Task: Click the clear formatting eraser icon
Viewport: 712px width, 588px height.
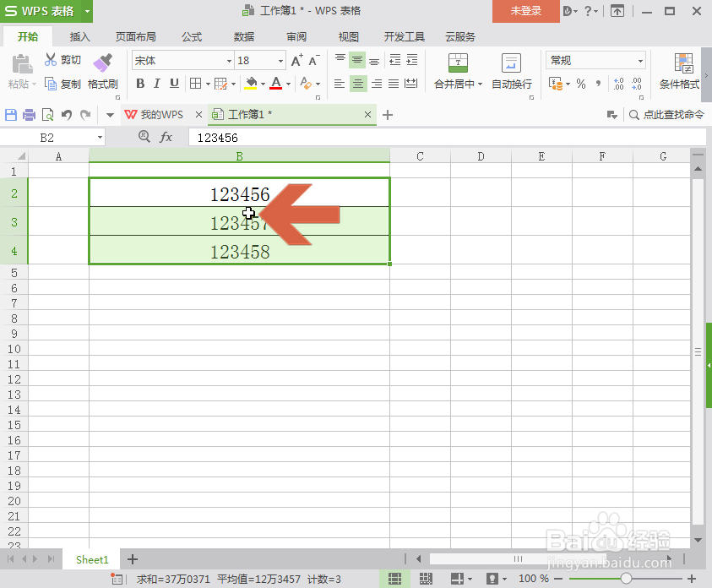Action: pos(306,84)
